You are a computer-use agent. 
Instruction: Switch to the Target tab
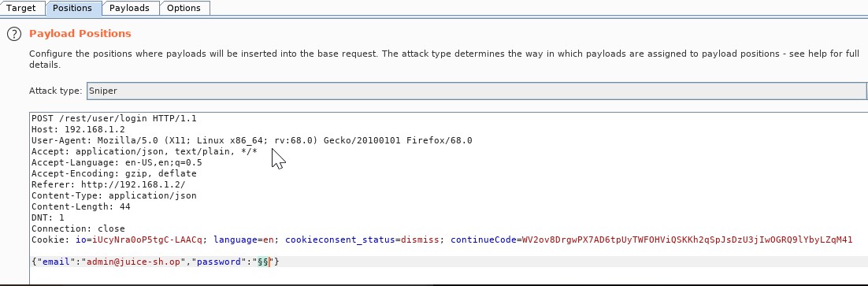20,8
